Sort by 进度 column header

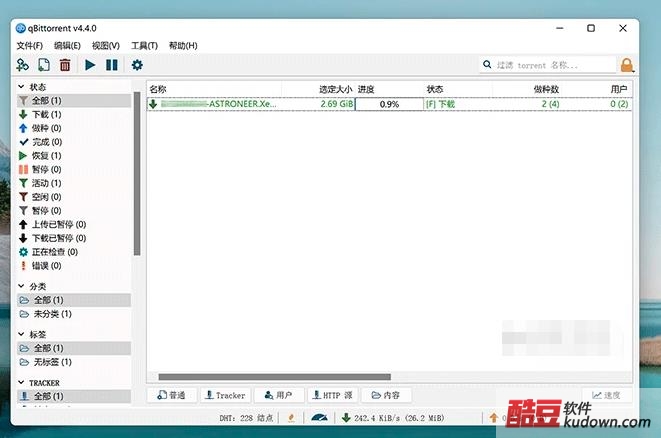pos(390,89)
